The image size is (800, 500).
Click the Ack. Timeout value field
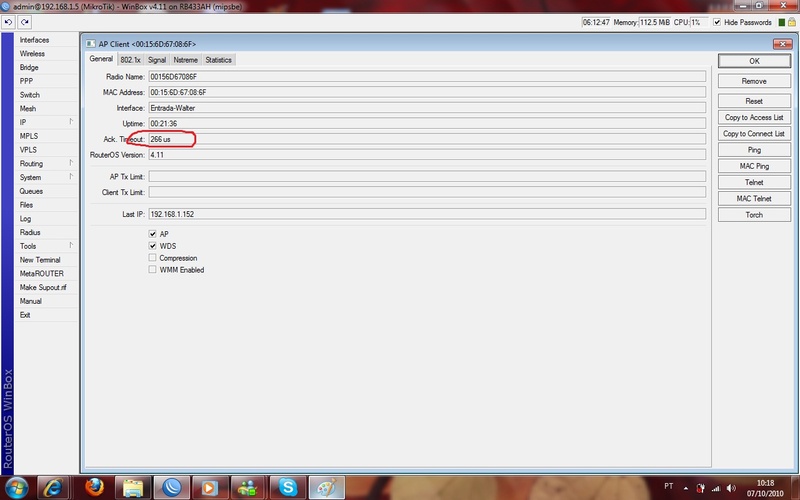pos(427,139)
